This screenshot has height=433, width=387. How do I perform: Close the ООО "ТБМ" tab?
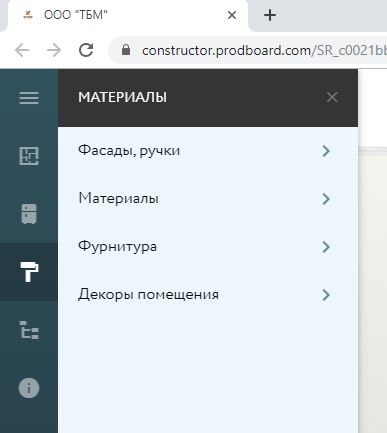click(232, 15)
